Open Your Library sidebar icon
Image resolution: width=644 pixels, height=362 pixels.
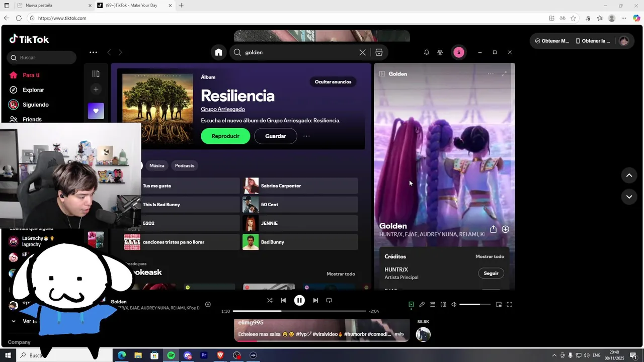coord(96,74)
